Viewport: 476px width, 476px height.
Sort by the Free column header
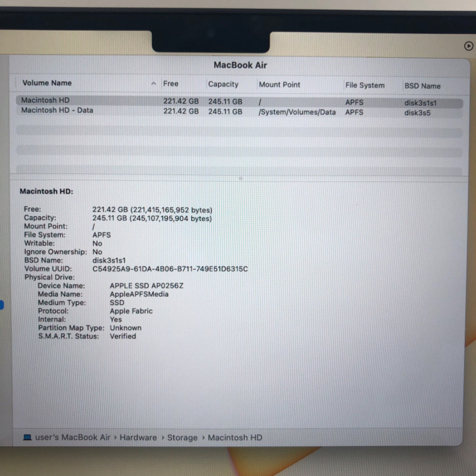(171, 84)
